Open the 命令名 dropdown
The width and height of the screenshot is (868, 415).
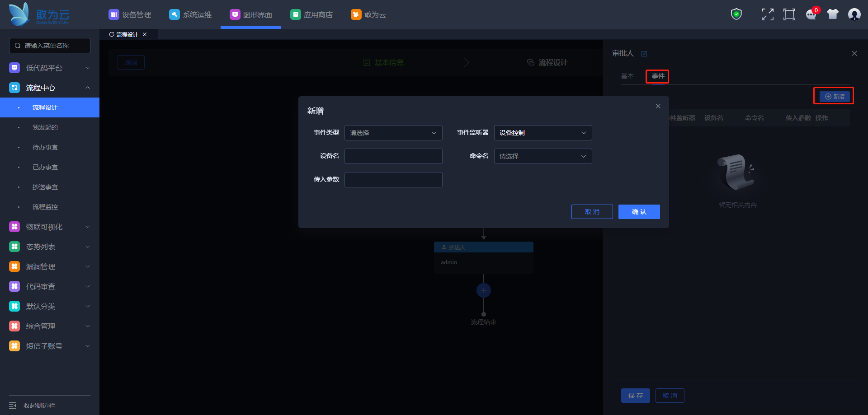tap(543, 156)
